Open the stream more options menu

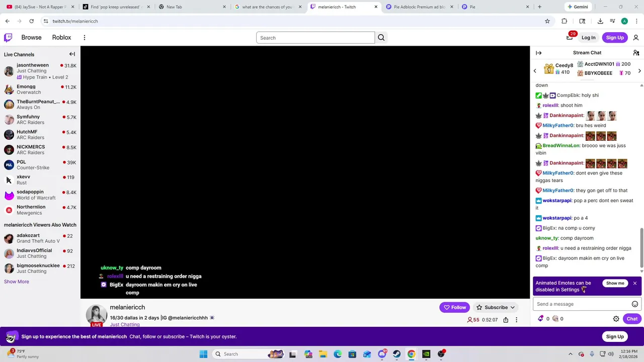pyautogui.click(x=516, y=320)
